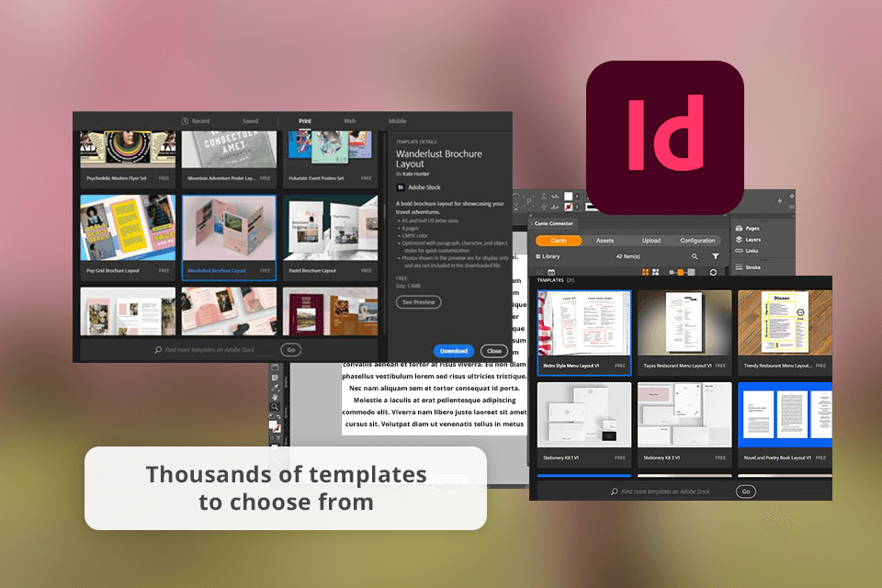Select Wanderlust Brochure Layout thumbnail
Screen dimensions: 882x588
tap(229, 228)
